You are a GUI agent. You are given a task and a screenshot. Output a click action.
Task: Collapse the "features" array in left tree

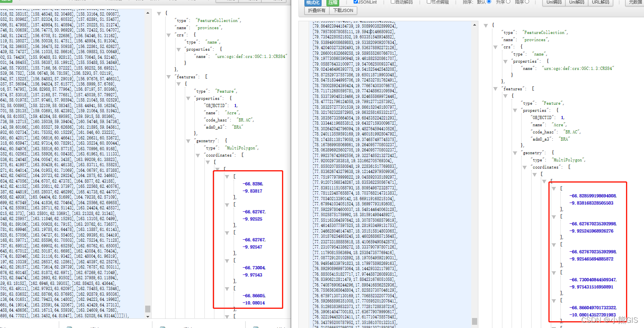169,77
